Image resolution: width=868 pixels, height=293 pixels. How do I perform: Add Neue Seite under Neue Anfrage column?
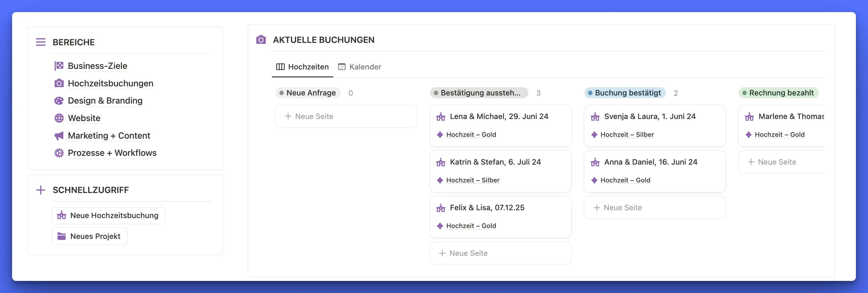coord(346,116)
